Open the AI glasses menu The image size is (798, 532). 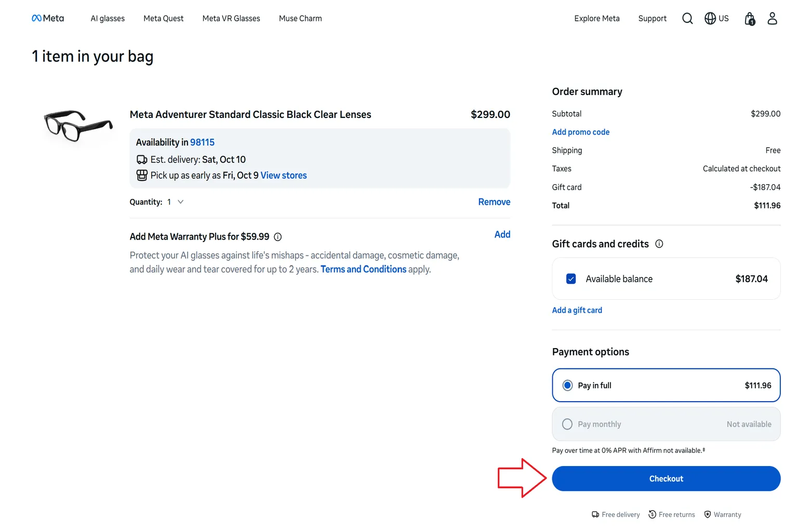tap(108, 19)
